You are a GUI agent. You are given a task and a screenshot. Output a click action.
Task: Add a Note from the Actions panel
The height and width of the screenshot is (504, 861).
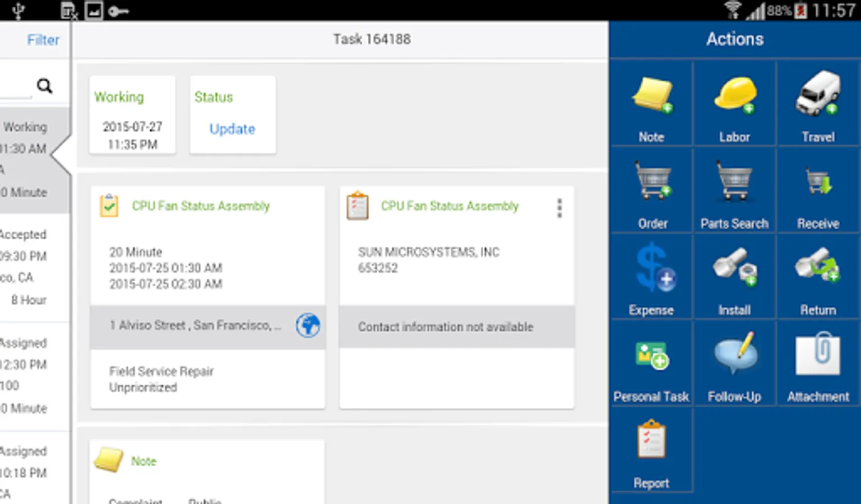click(x=651, y=104)
